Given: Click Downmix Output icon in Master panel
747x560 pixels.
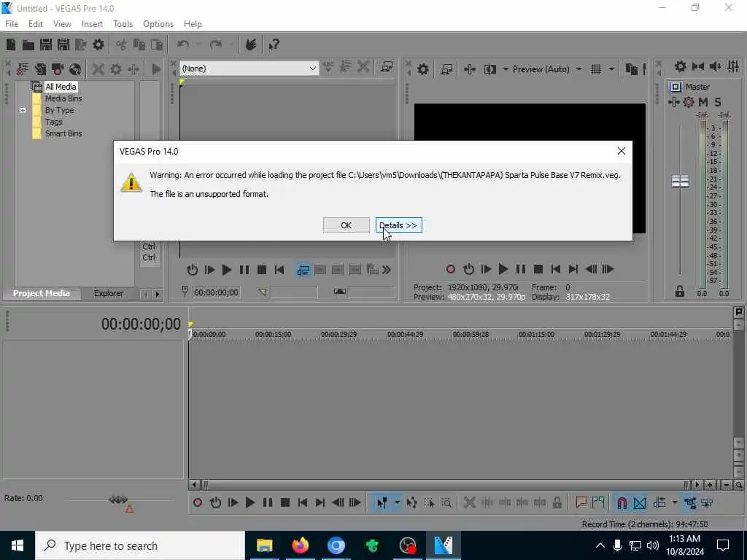Looking at the screenshot, I should (x=698, y=66).
